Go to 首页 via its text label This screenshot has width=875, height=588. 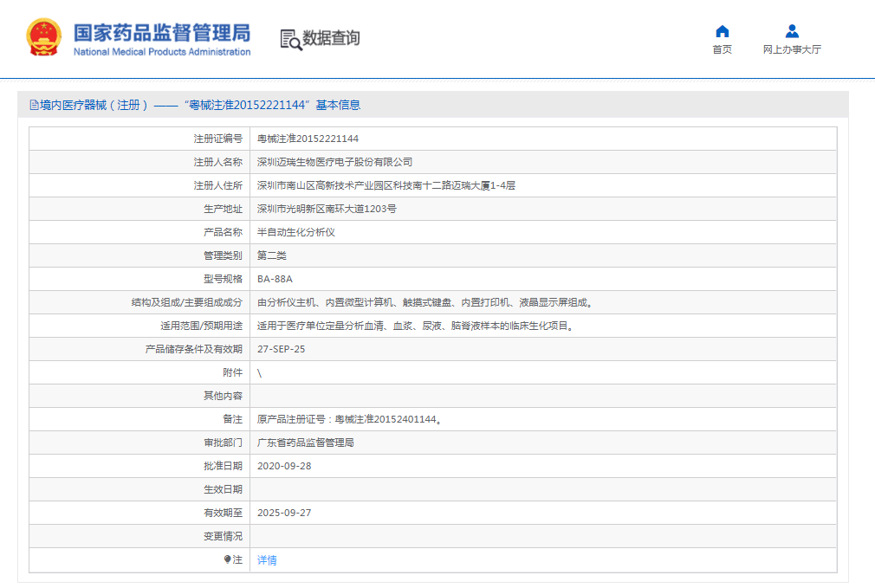click(722, 50)
